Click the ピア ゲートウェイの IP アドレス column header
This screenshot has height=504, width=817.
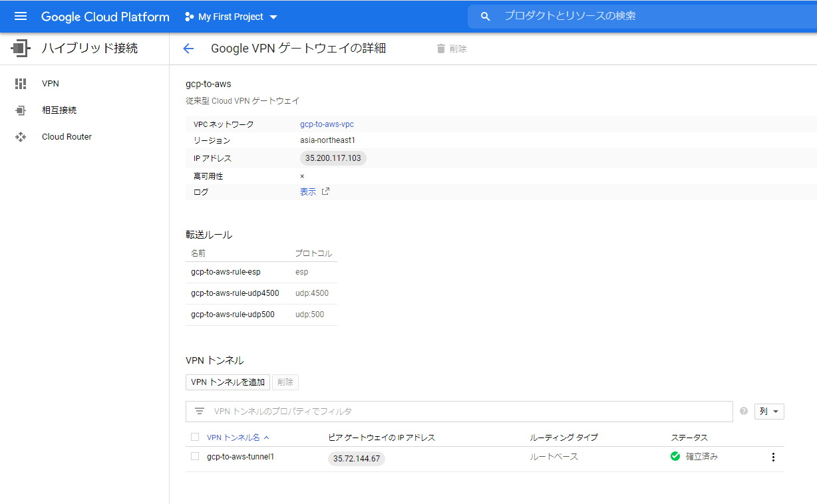pos(382,438)
